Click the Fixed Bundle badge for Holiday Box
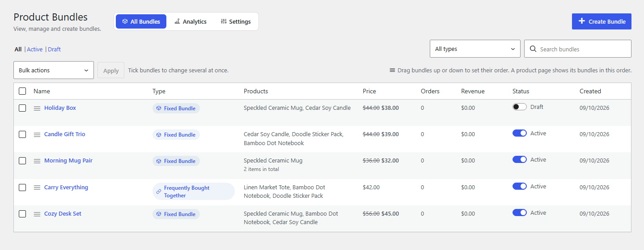This screenshot has width=644, height=250. (176, 108)
